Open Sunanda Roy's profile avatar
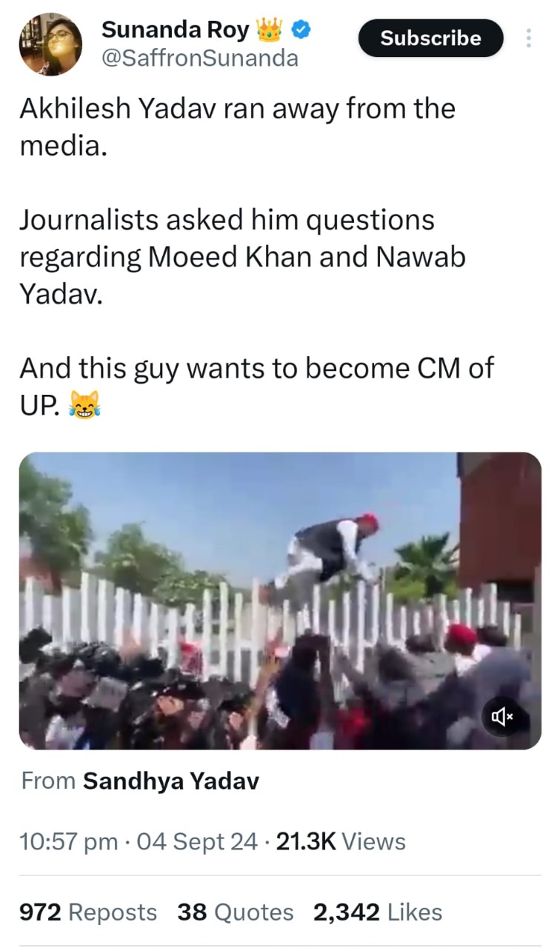The image size is (560, 948). [x=50, y=44]
